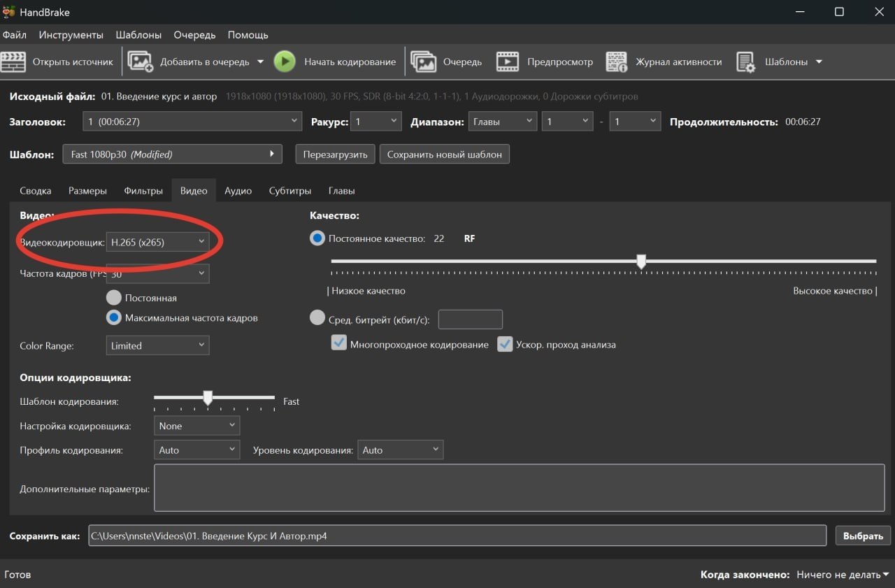
Task: Switch to the Сводка tab
Action: 36,191
